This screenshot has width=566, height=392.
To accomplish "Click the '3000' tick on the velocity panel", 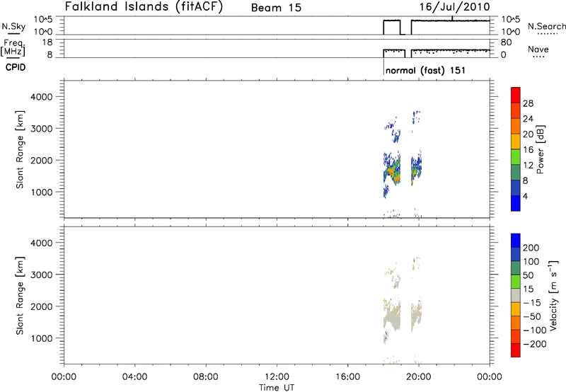I will tap(42, 275).
